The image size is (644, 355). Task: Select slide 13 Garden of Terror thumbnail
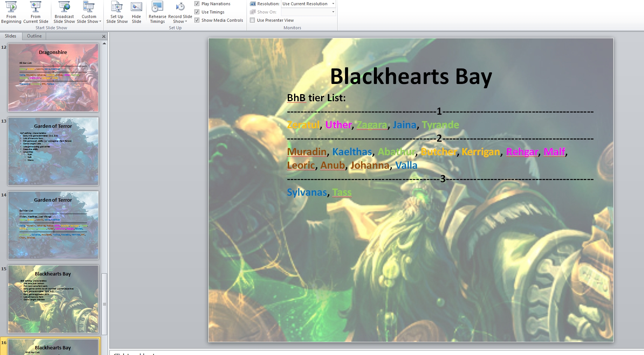pos(53,151)
